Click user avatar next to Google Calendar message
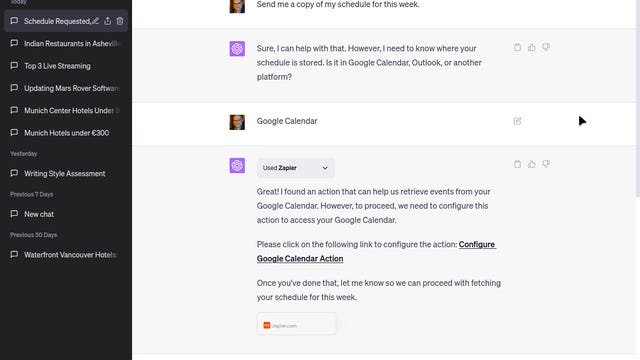This screenshot has height=360, width=640. [x=237, y=122]
